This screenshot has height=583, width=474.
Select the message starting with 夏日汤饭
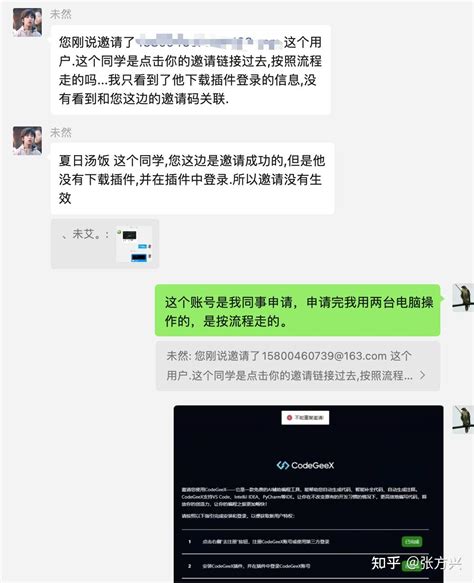pos(192,179)
